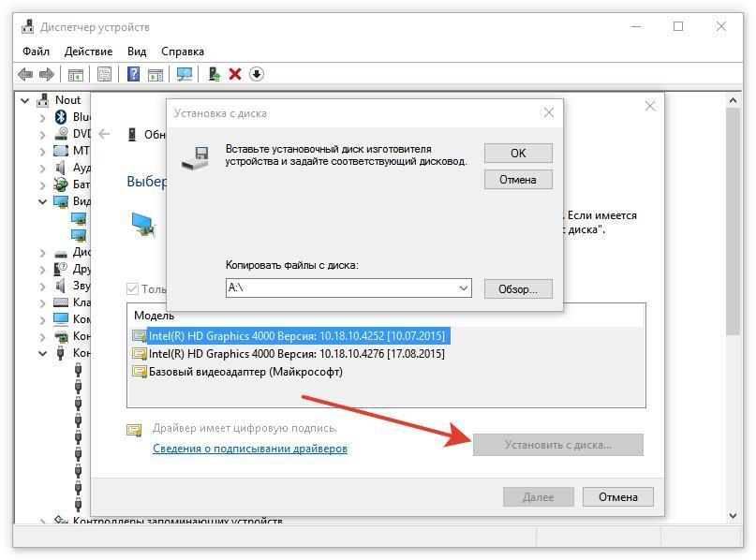Click the Update driver toolbar icon

(x=214, y=74)
